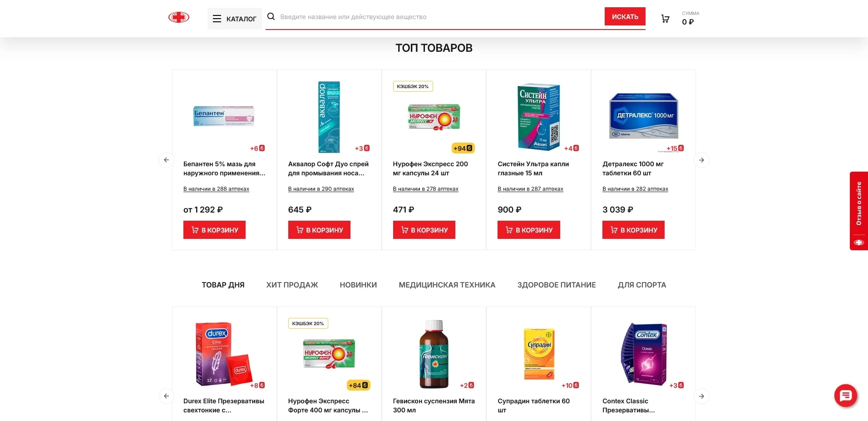Viewport: 868px width, 421px height.
Task: Click the search magnifier icon
Action: coord(271,17)
